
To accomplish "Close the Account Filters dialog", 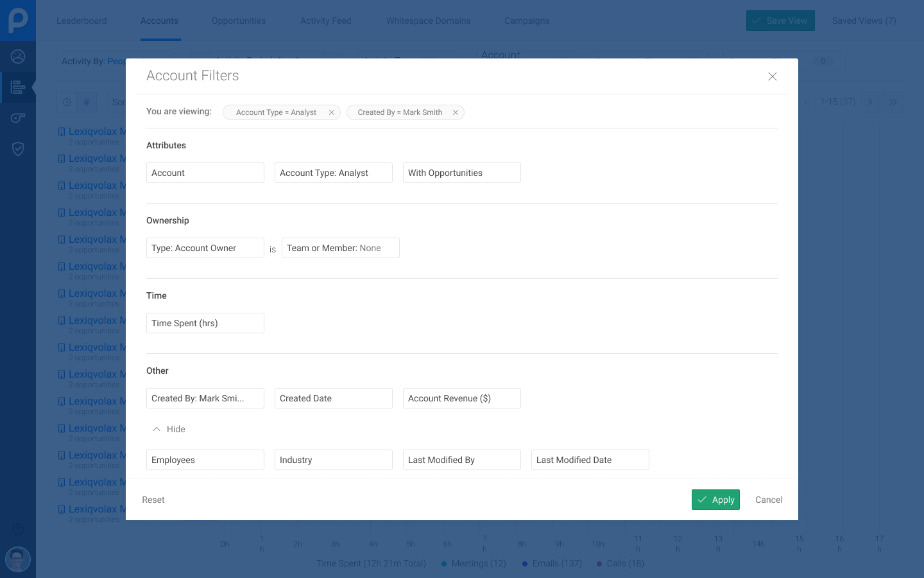I will [773, 76].
